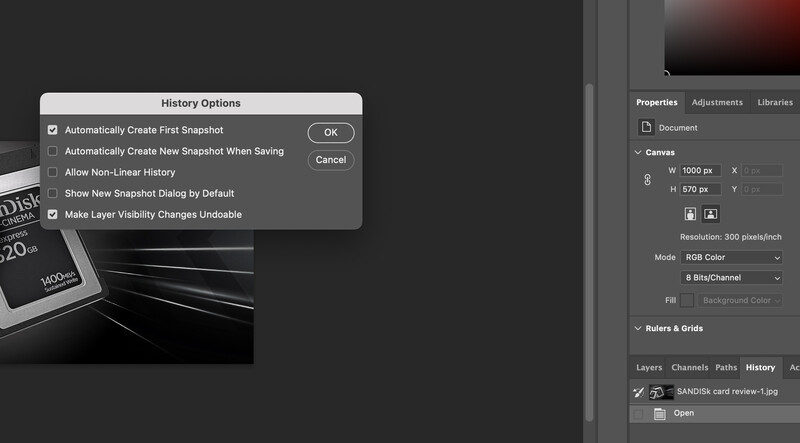
Task: Click the canvas X position field
Action: coord(762,170)
